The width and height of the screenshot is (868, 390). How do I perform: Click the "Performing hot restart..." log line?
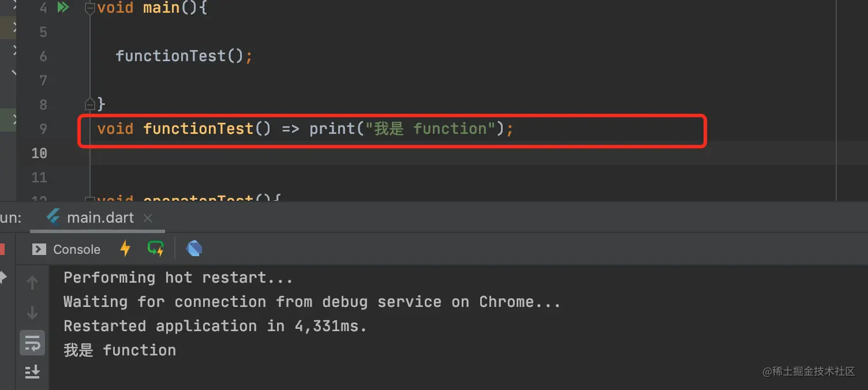[178, 277]
